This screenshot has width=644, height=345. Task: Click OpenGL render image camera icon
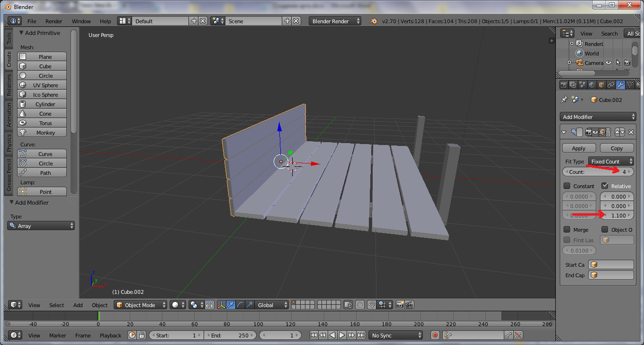pos(400,305)
